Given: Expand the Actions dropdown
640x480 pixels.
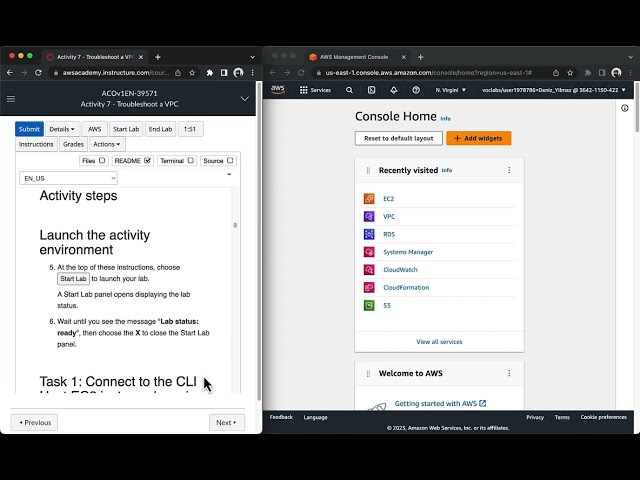Looking at the screenshot, I should [x=107, y=144].
